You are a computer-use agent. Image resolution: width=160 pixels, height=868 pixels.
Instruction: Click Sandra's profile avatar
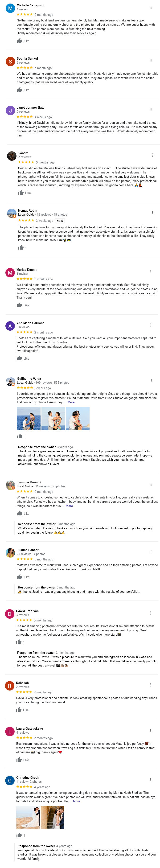click(12, 156)
